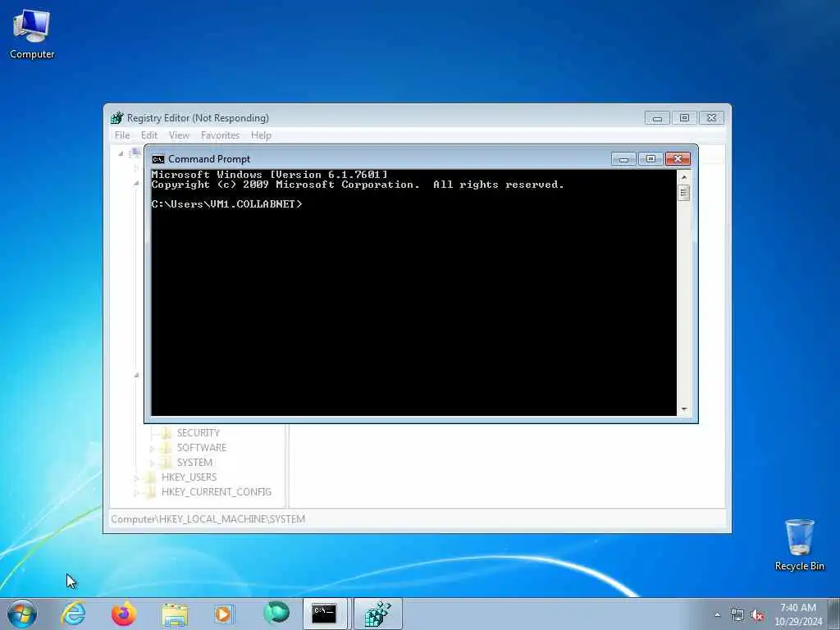The width and height of the screenshot is (840, 630).
Task: Click Command Prompt scrollbar up arrow
Action: click(683, 176)
